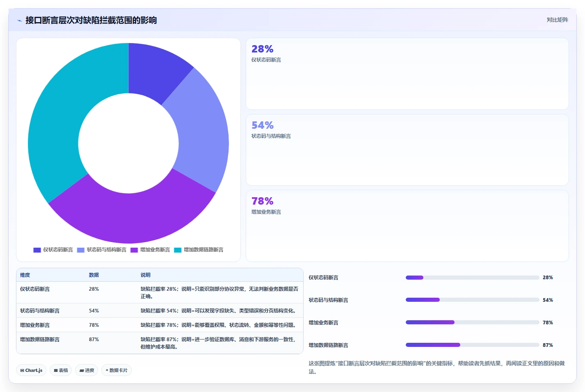Screen dimensions: 585x392
Task: Click the 78% value in the table
Action: 94,325
